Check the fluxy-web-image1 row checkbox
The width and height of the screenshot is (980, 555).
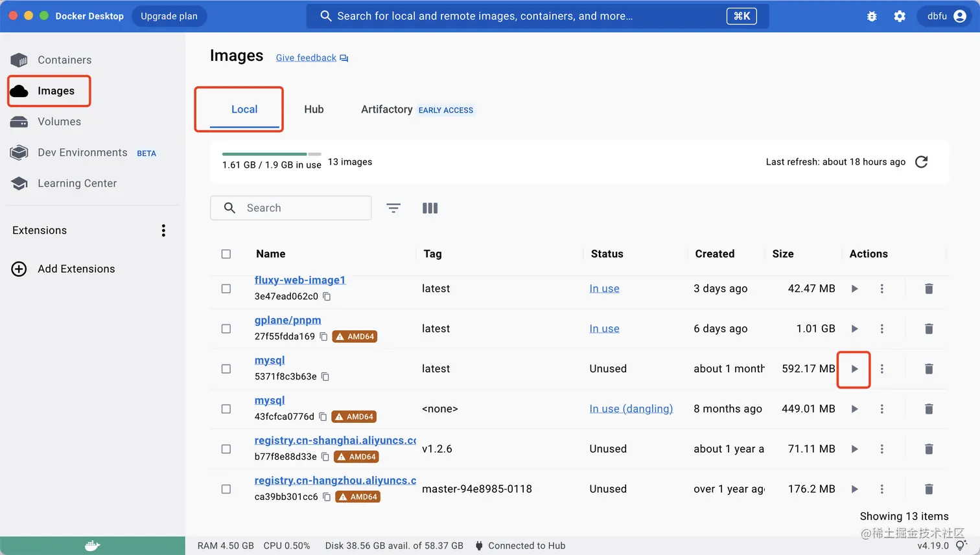coord(226,289)
